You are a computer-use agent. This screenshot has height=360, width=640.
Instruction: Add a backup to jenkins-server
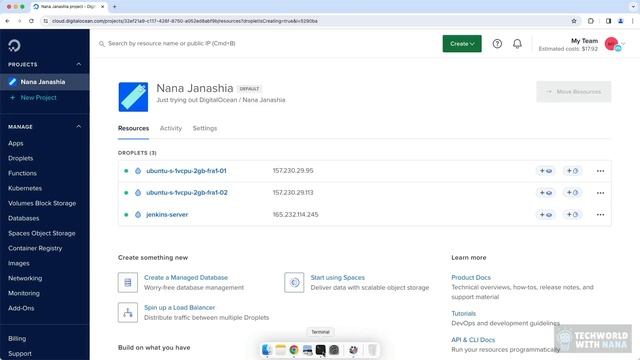[x=572, y=215]
